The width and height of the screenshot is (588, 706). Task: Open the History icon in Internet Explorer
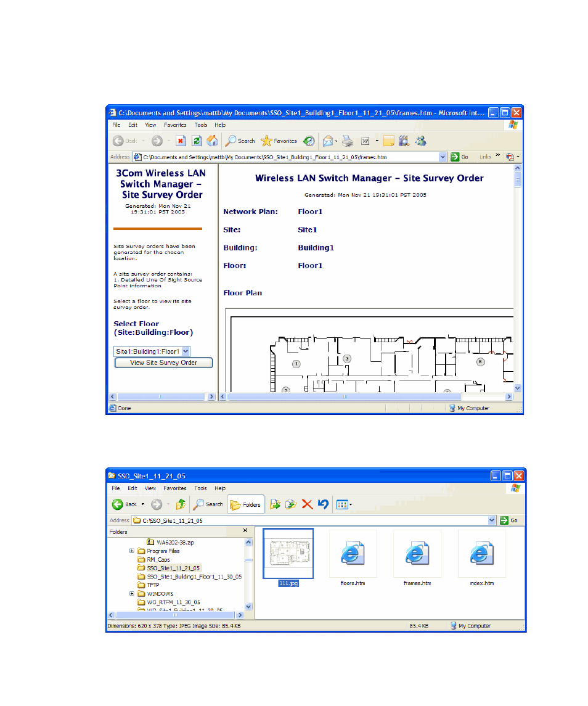[309, 141]
